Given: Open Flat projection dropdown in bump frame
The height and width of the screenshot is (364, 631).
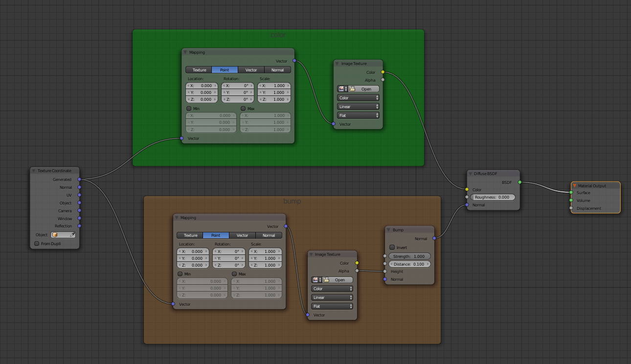Looking at the screenshot, I should [x=332, y=306].
